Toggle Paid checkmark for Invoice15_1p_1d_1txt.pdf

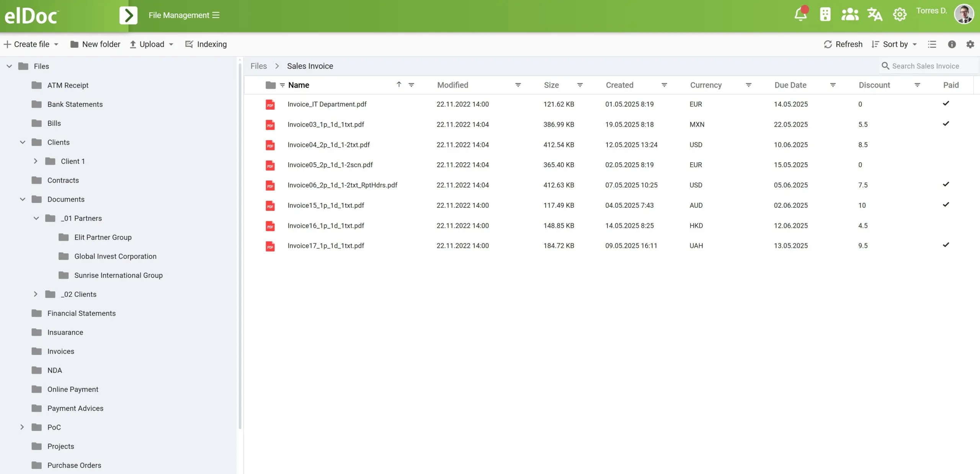click(x=946, y=205)
